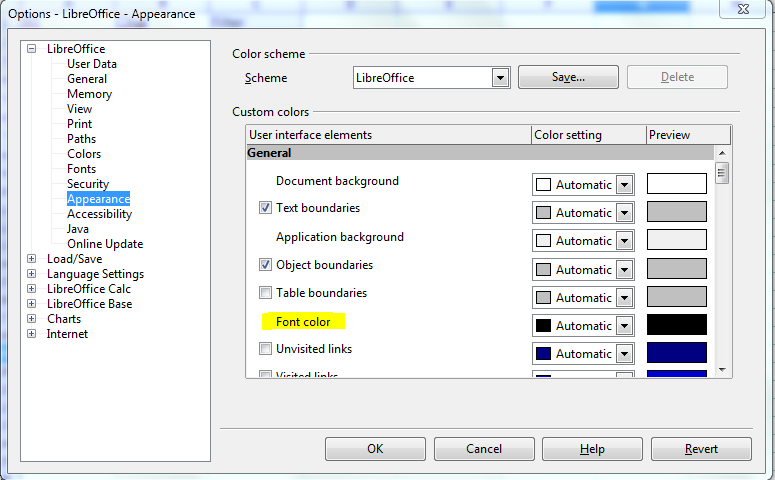This screenshot has width=775, height=480.
Task: Enable the Unvisited links checkbox
Action: click(265, 350)
